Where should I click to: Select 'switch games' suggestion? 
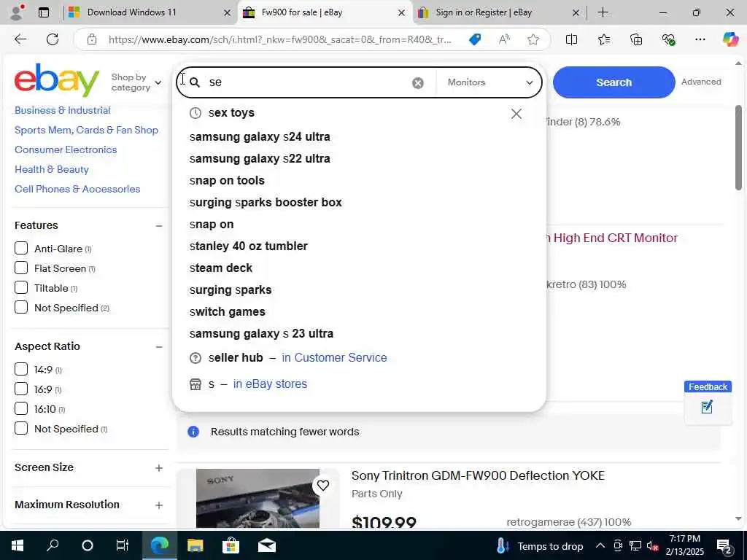[228, 312]
